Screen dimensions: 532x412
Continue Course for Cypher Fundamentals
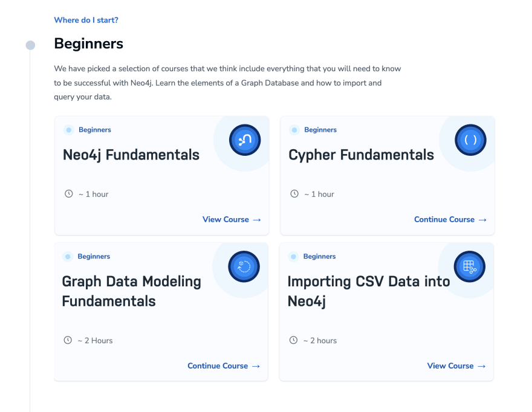(x=450, y=219)
